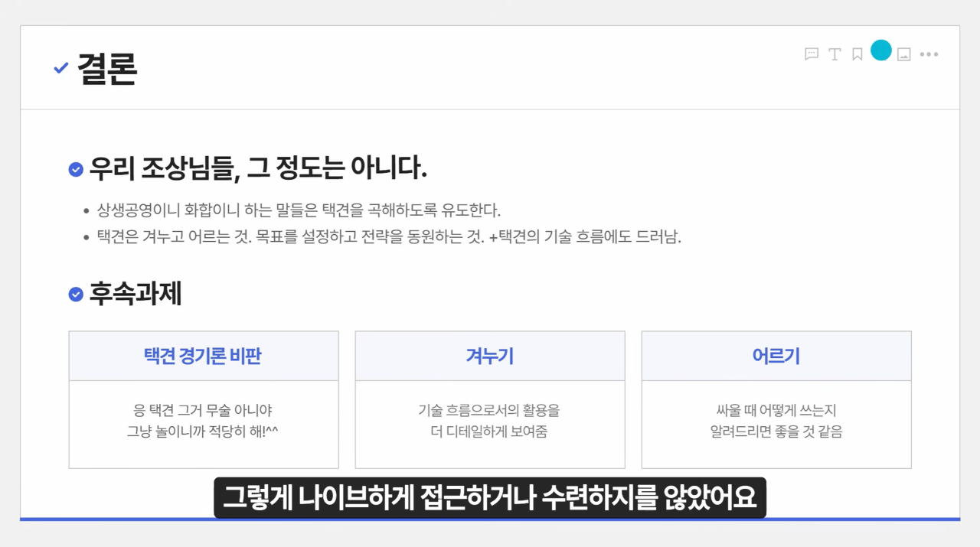Viewport: 980px width, 547px height.
Task: Pick the cyan color circle
Action: click(881, 50)
